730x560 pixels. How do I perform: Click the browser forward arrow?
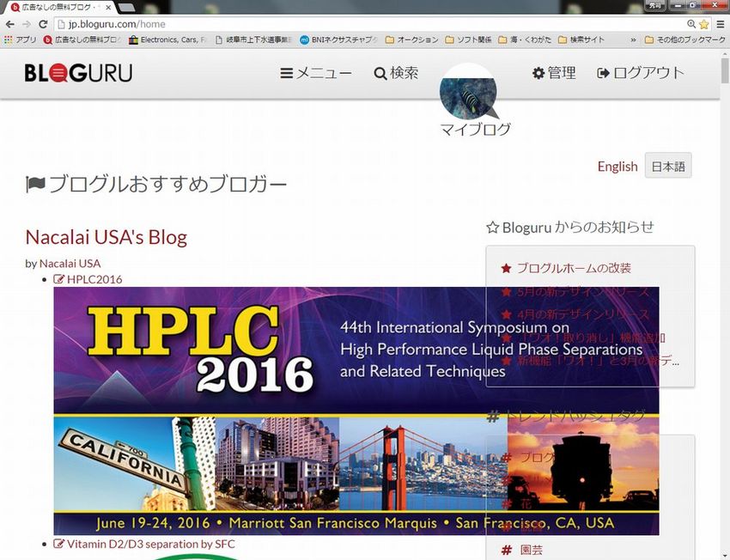click(27, 24)
